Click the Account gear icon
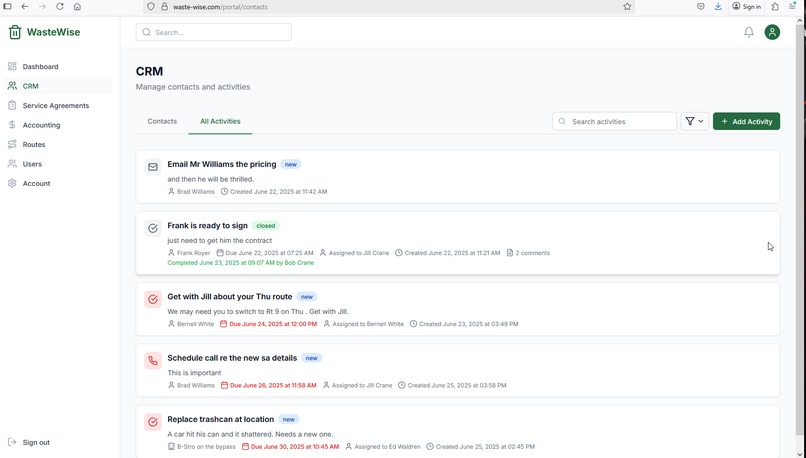The height and width of the screenshot is (458, 806). coord(12,184)
